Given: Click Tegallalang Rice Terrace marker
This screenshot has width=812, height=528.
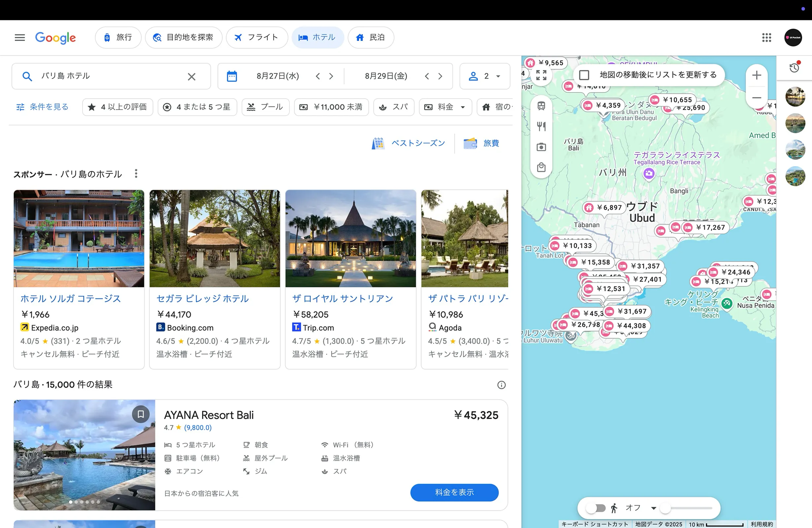Looking at the screenshot, I should [649, 174].
